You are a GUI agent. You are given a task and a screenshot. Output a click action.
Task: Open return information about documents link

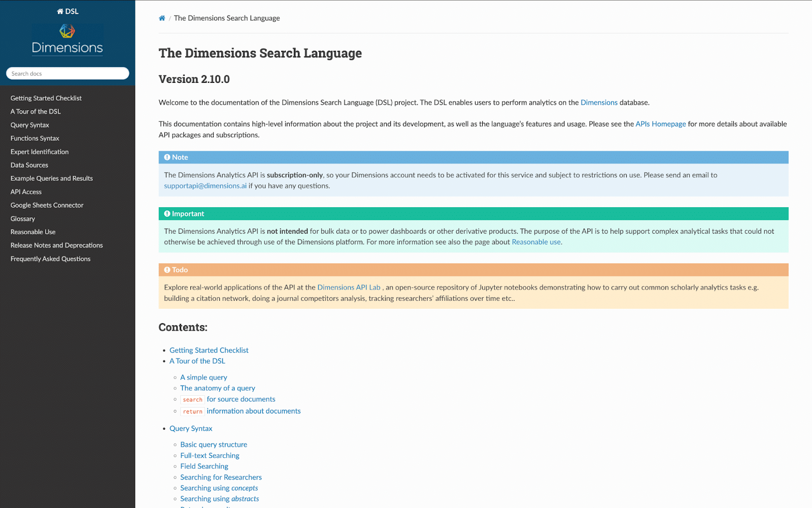241,411
